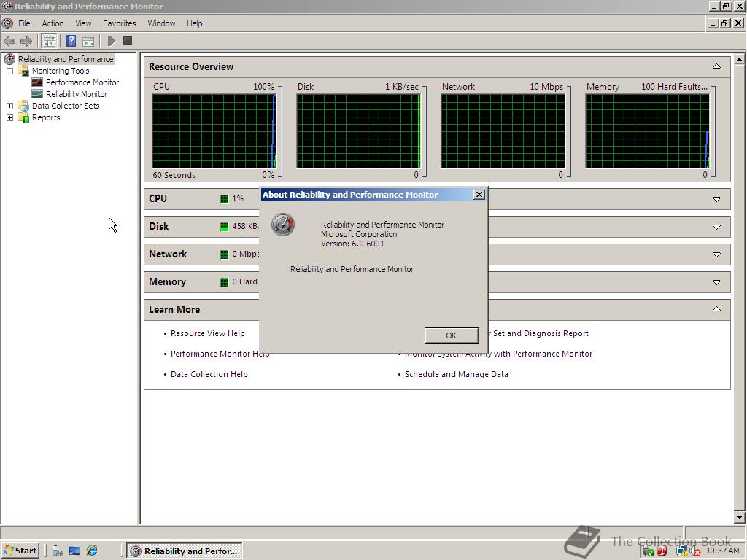Expand the Memory details section arrow
This screenshot has height=560, width=747.
tap(716, 282)
